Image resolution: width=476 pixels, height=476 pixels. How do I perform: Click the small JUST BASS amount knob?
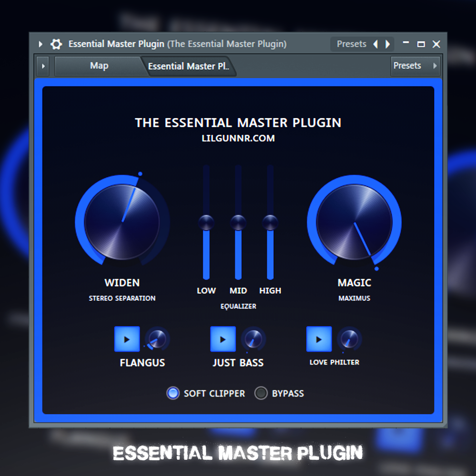[253, 339]
